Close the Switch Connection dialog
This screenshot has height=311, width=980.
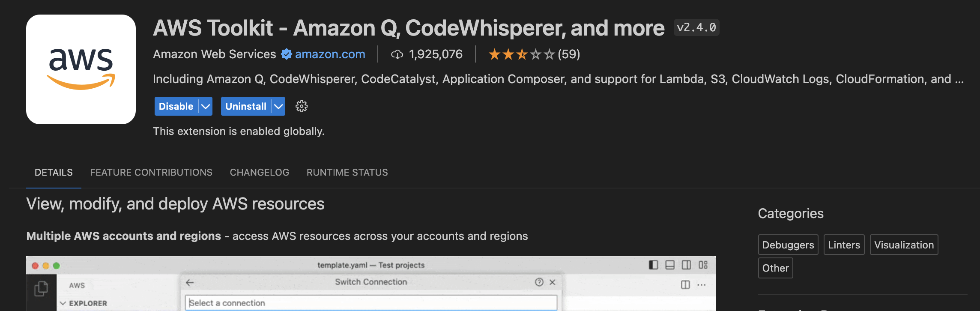coord(553,282)
